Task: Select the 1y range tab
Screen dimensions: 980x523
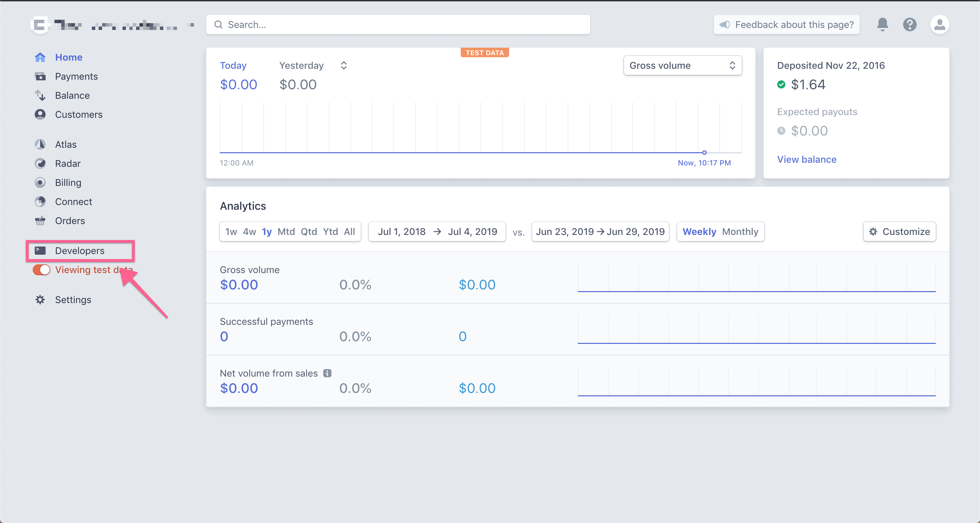Action: click(267, 232)
